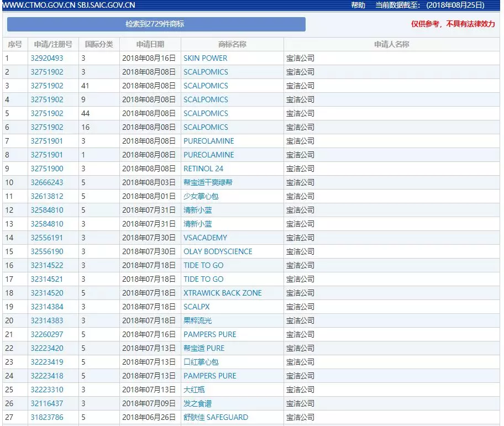
Task: Open the RETINOL 24 trademark
Action: click(203, 169)
